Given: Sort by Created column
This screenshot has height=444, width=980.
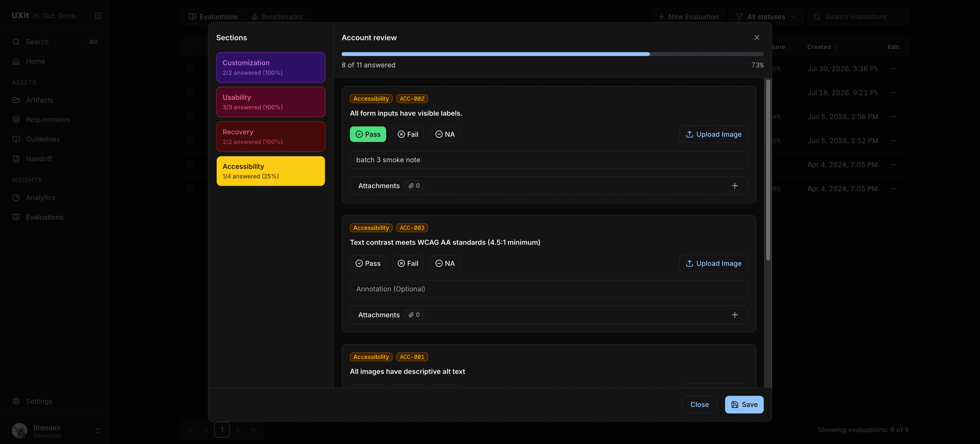Looking at the screenshot, I should coord(823,47).
